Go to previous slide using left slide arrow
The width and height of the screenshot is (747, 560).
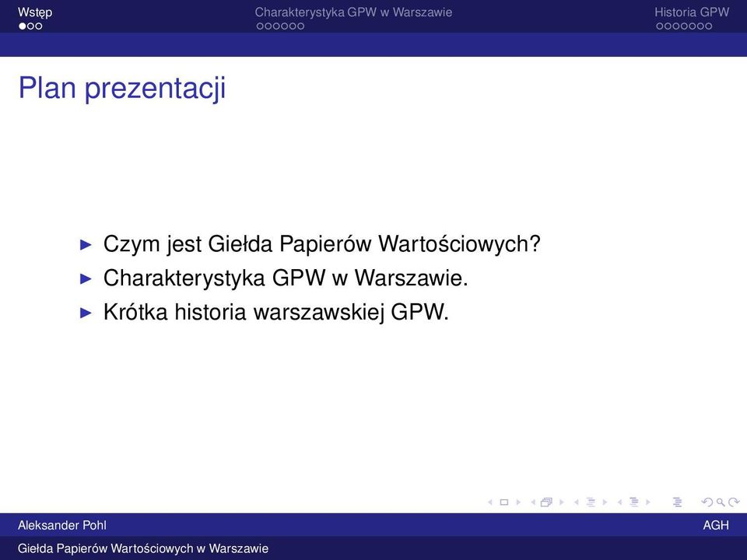point(489,502)
